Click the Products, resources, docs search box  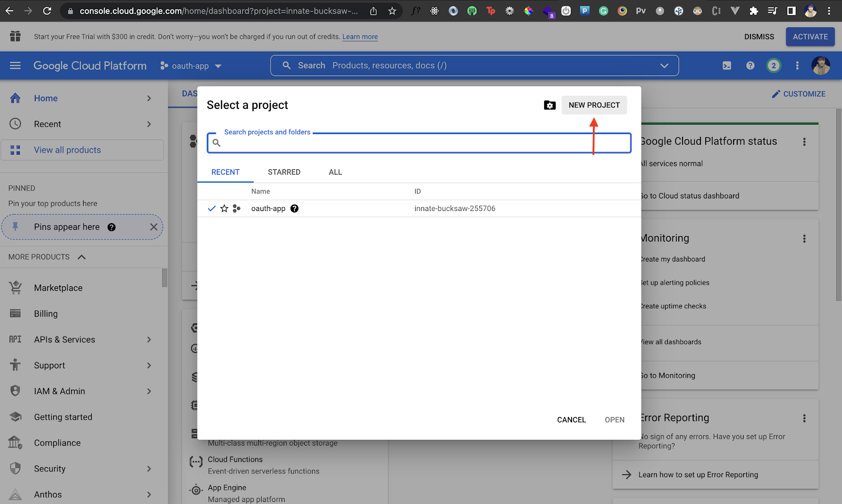pos(475,66)
